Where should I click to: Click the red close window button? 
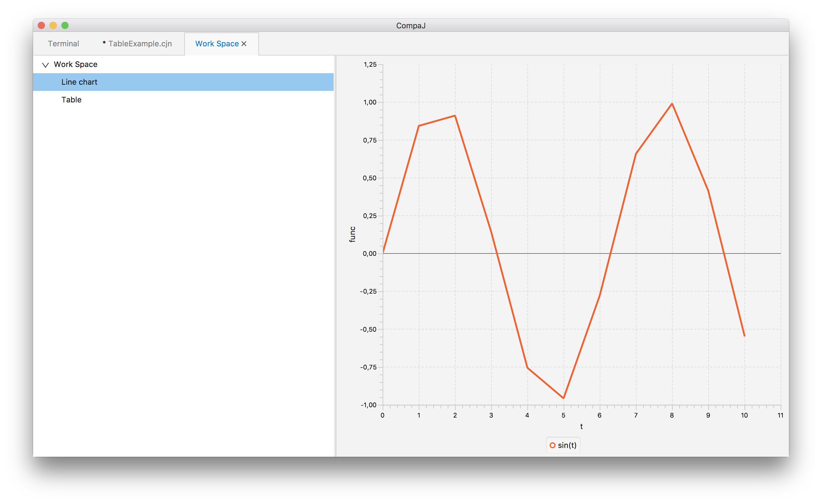[41, 25]
